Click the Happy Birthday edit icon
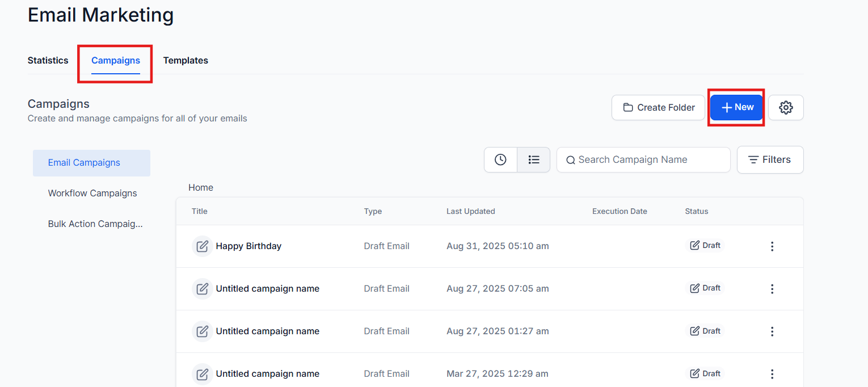 [x=202, y=246]
